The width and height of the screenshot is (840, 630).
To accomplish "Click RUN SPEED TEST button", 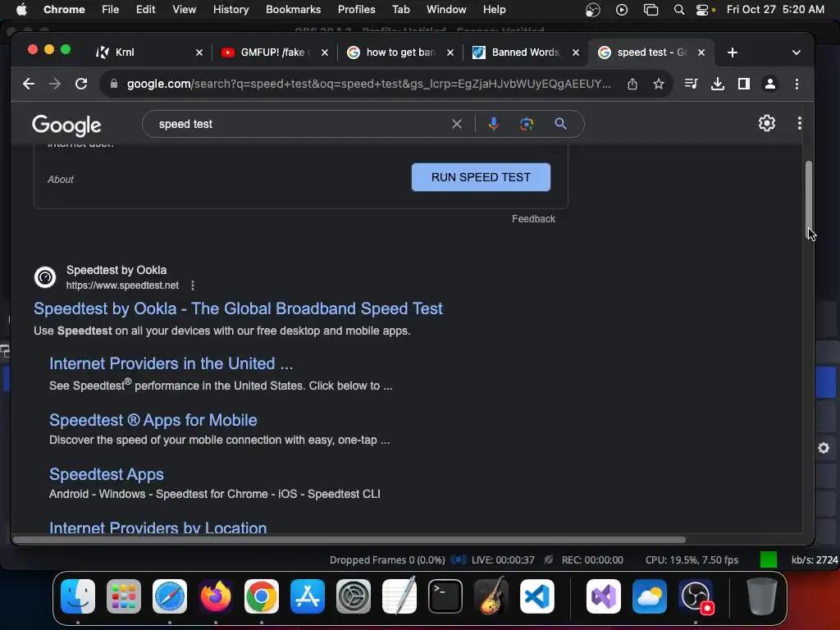I will pos(481,177).
